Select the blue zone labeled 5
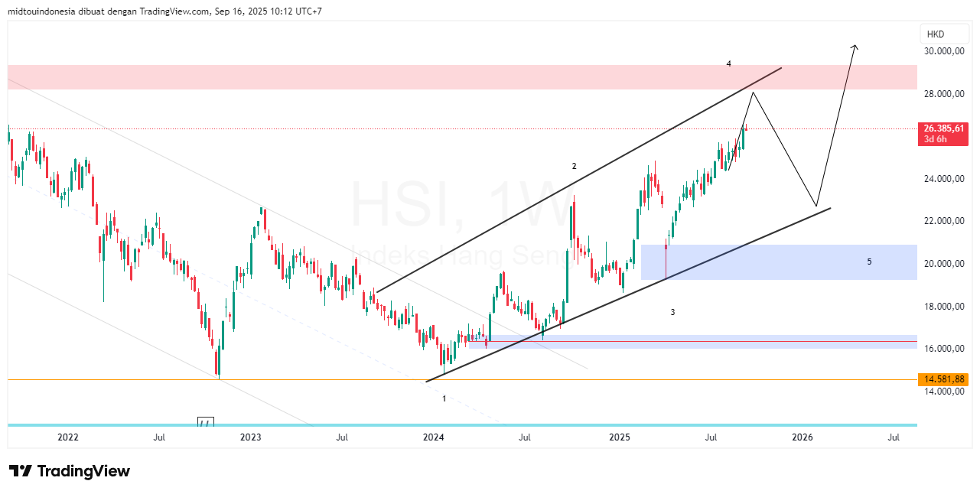The height and width of the screenshot is (494, 980). click(x=780, y=262)
